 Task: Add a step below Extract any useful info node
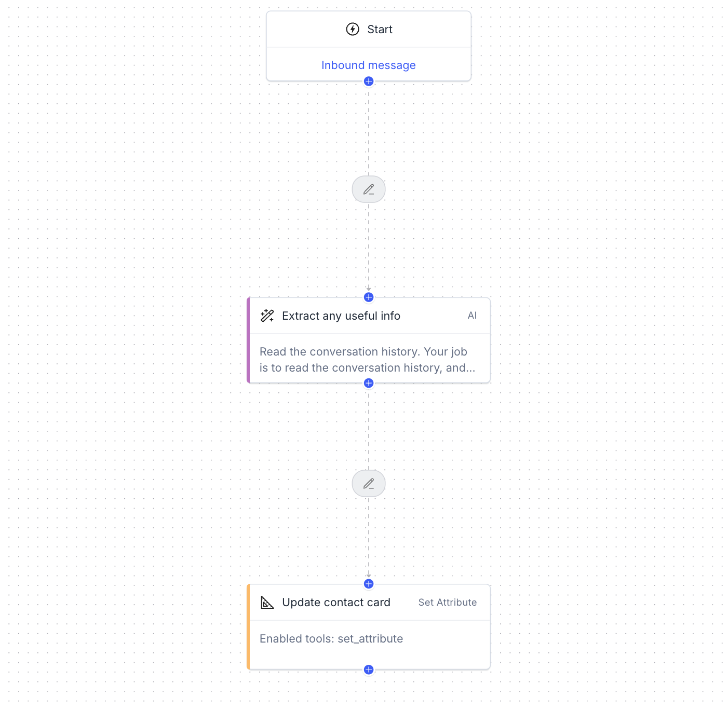369,383
